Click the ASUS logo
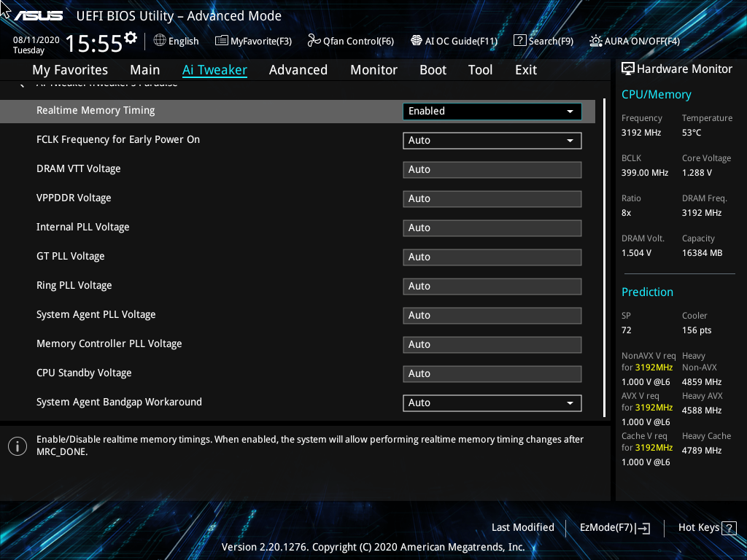 [39, 16]
